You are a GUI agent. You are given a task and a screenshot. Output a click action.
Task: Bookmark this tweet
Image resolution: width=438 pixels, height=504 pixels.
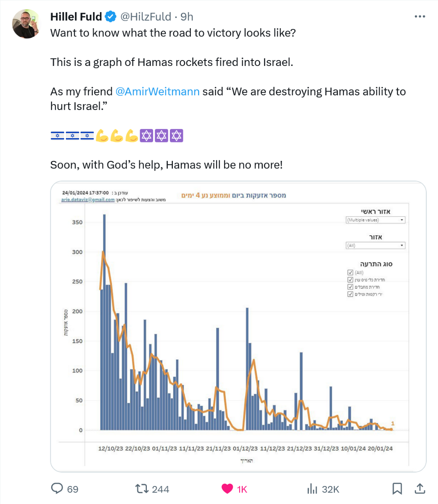point(397,489)
